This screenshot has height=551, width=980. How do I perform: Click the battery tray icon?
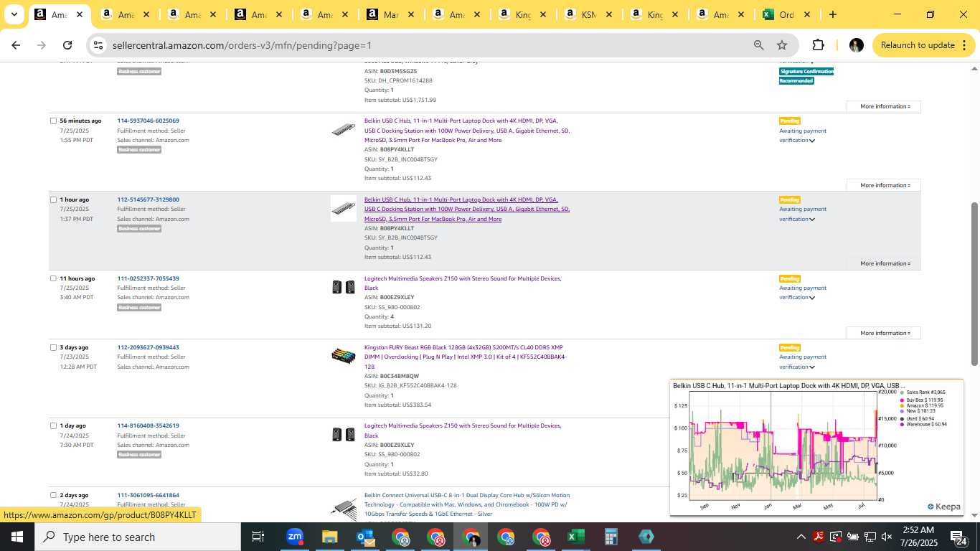click(x=853, y=537)
